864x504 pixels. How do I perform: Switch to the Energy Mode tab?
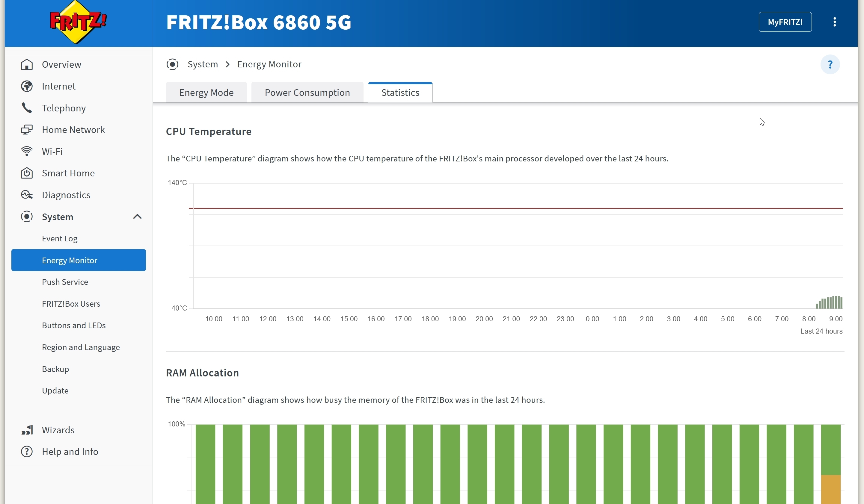(x=206, y=93)
